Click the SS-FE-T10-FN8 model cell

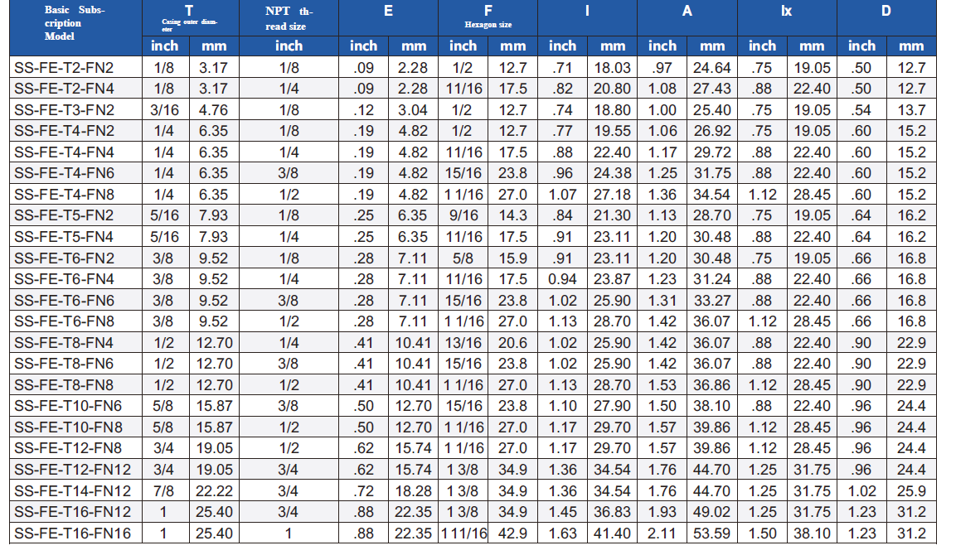tap(68, 427)
